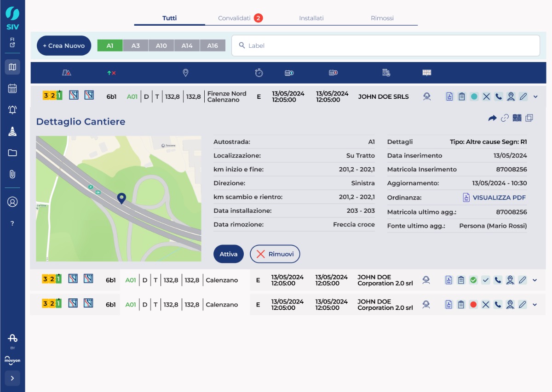Open the attachments paperclip in sidebar
Image resolution: width=552 pixels, height=392 pixels.
point(12,174)
